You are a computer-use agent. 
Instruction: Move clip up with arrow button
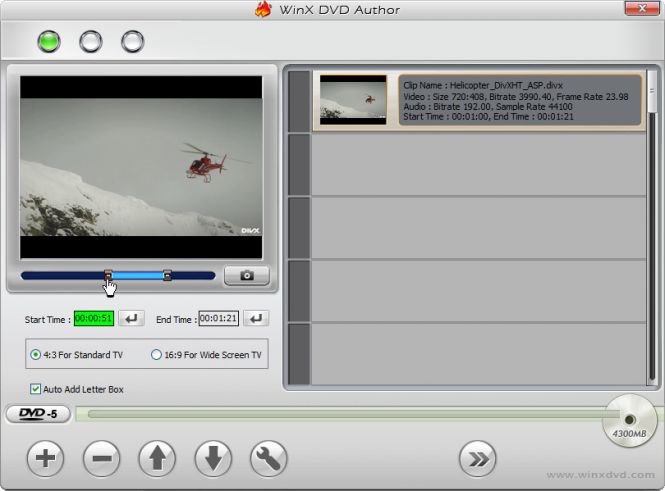coord(157,459)
